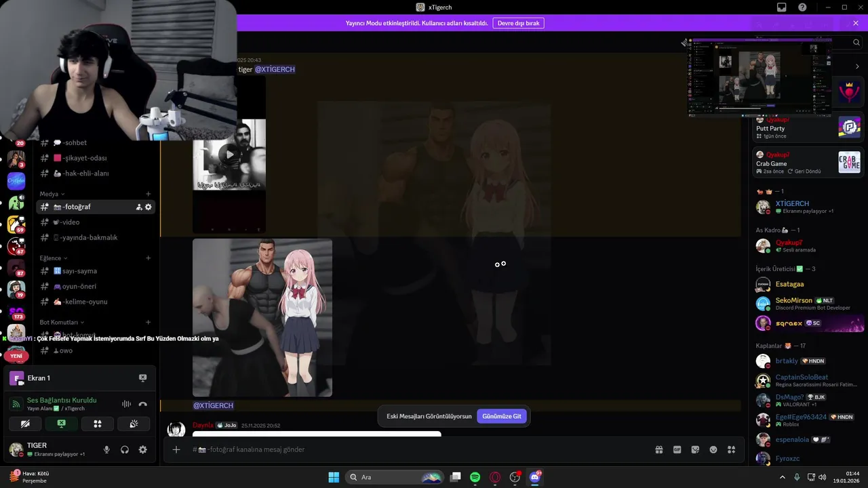Select member Qyakup7 in As Kadro list

[x=808, y=245]
